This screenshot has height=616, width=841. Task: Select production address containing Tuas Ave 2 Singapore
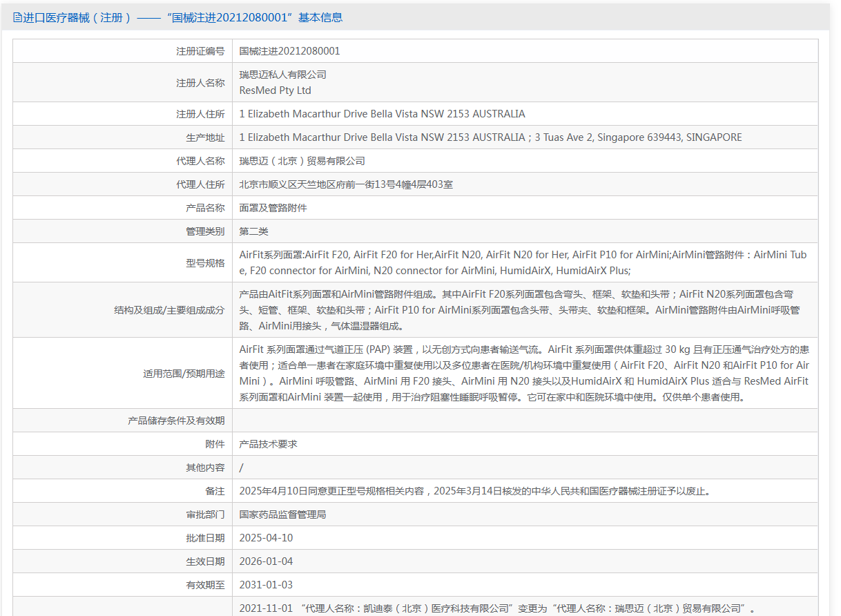(490, 137)
